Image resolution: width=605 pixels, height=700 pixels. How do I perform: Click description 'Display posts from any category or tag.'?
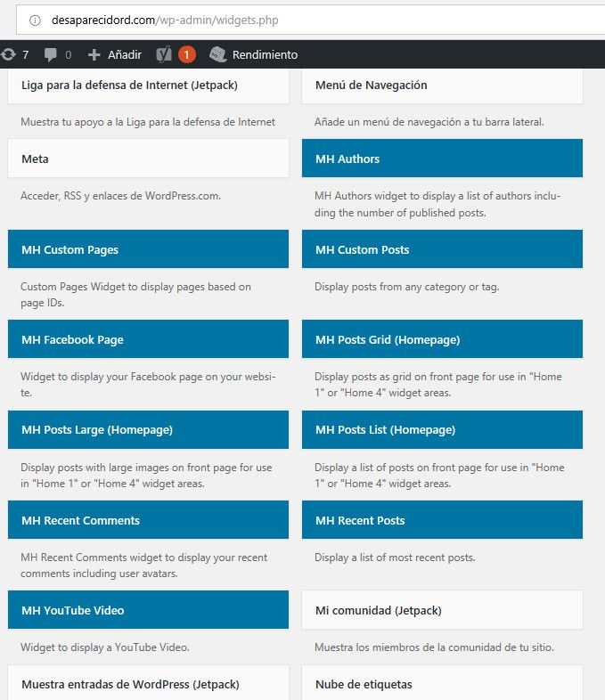tap(407, 287)
